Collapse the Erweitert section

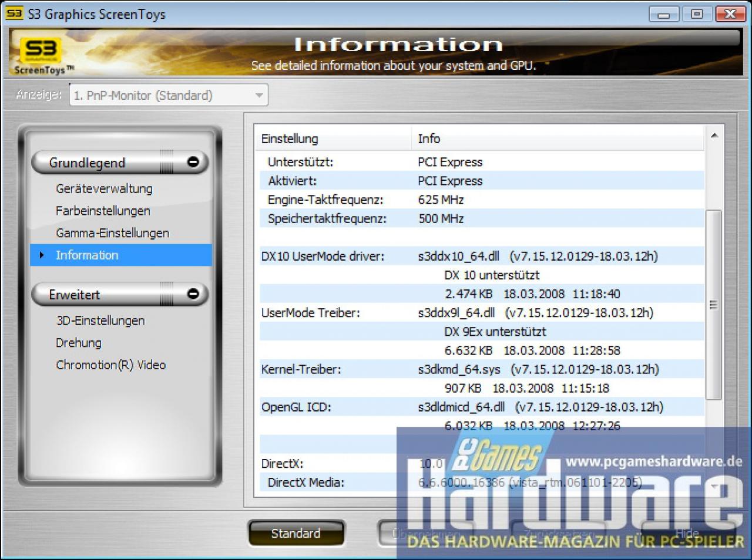pos(193,294)
